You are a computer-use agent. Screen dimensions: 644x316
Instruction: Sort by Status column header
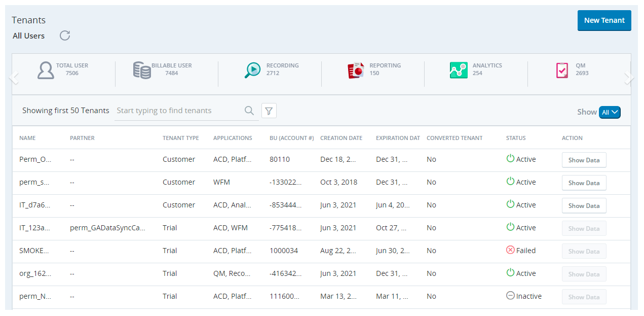[516, 138]
